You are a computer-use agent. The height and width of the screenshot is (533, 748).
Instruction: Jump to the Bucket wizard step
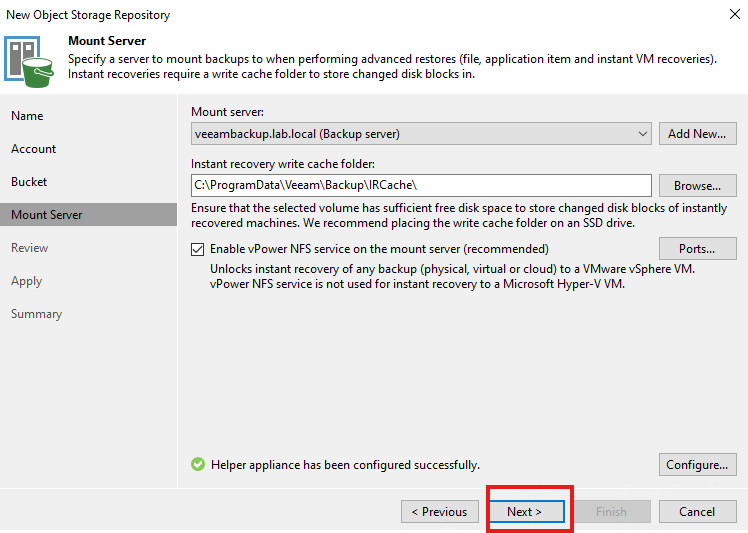[x=29, y=182]
